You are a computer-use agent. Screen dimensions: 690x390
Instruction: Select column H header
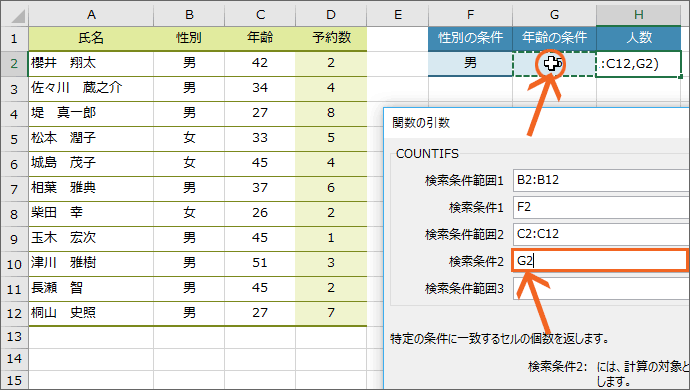[639, 15]
